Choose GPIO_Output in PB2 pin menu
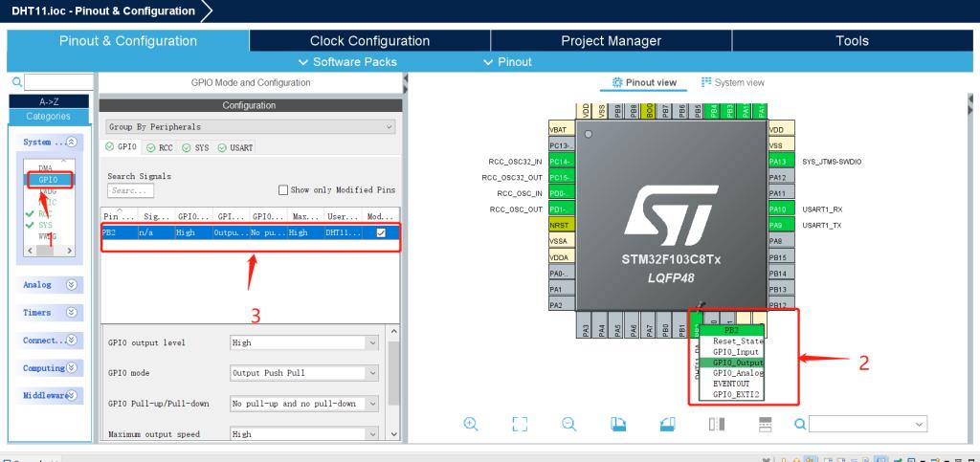Viewport: 980px width, 462px height. tap(731, 363)
